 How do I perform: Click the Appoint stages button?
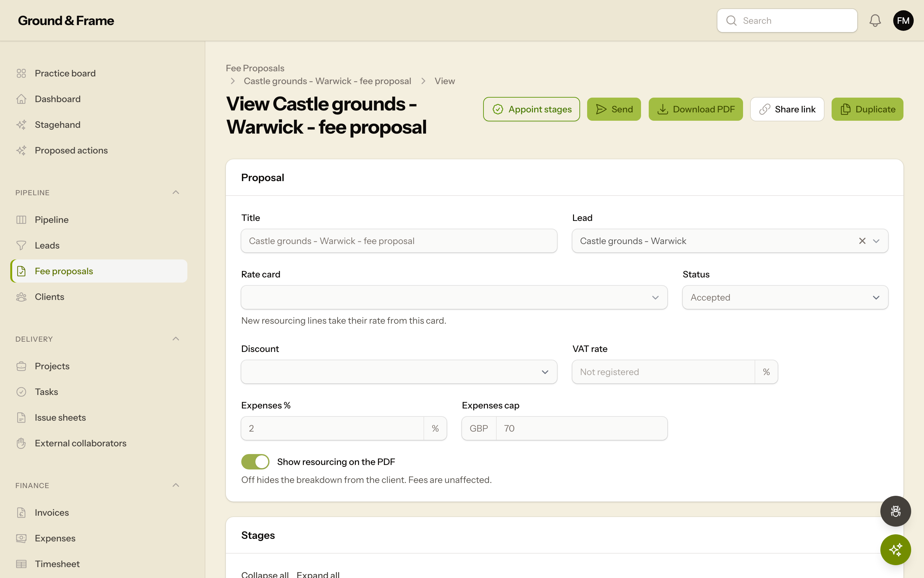(531, 109)
